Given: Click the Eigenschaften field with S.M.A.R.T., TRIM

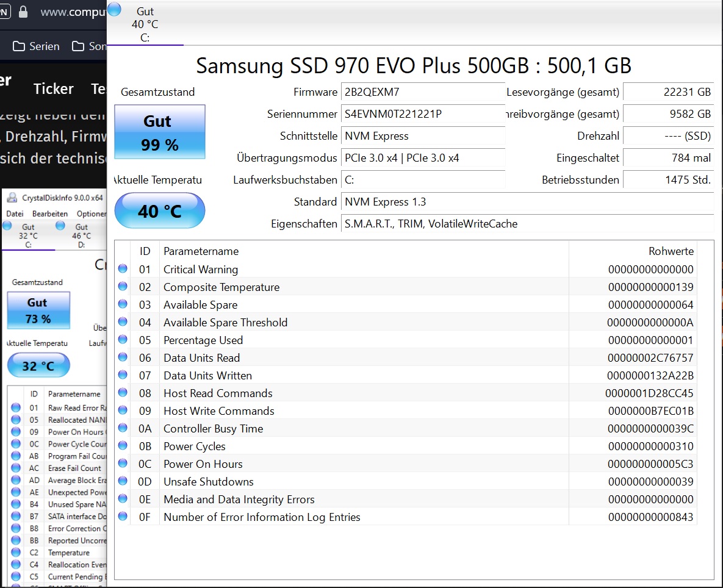Looking at the screenshot, I should click(x=528, y=223).
